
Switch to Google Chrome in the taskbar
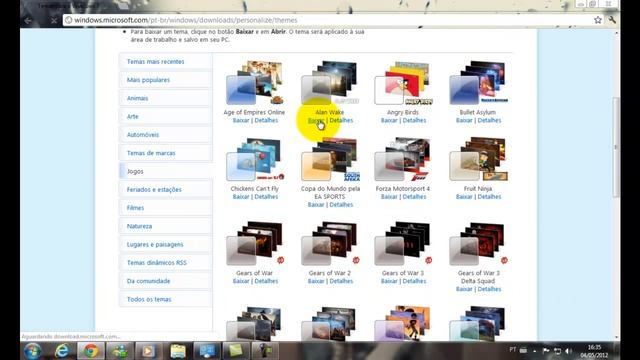coord(91,351)
